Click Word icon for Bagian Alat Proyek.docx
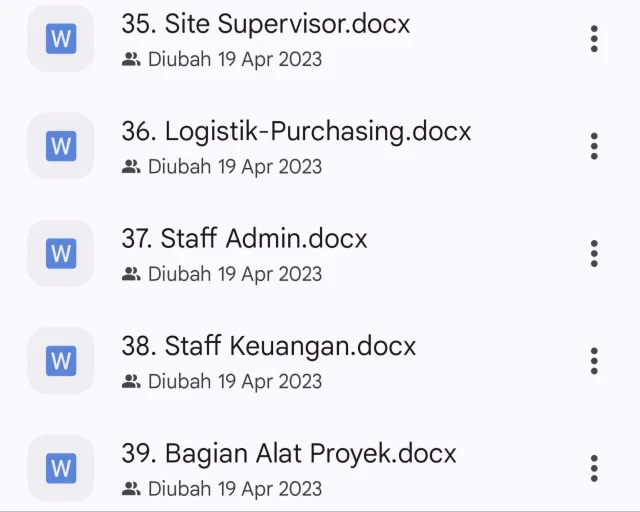640x512 pixels. (61, 467)
